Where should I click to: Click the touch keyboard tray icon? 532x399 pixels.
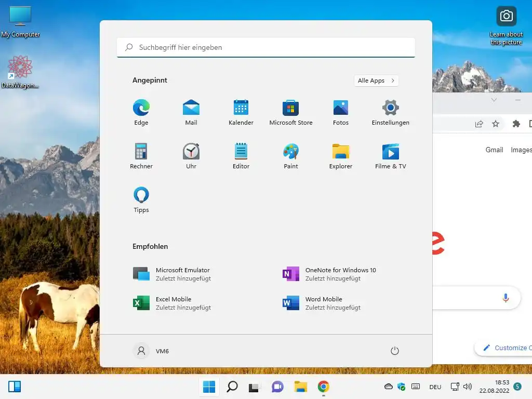coord(416,387)
